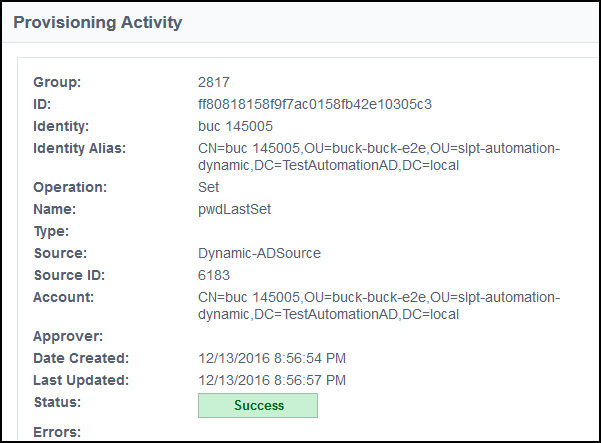Click the Last Updated timestamp 8:56:57 PM
The image size is (601, 443).
click(x=273, y=380)
